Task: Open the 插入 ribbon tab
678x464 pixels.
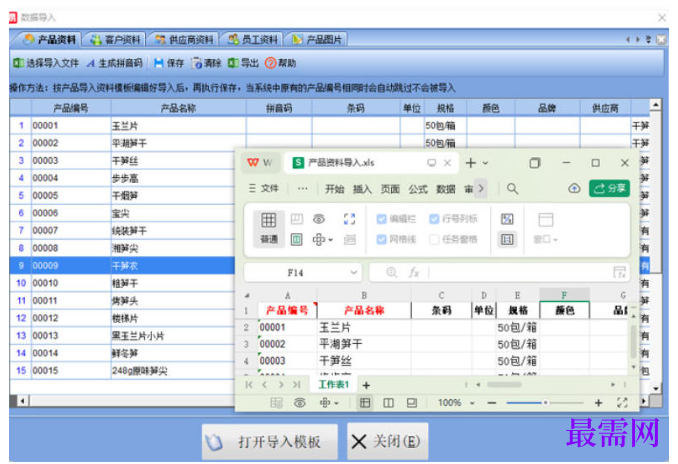Action: 362,189
